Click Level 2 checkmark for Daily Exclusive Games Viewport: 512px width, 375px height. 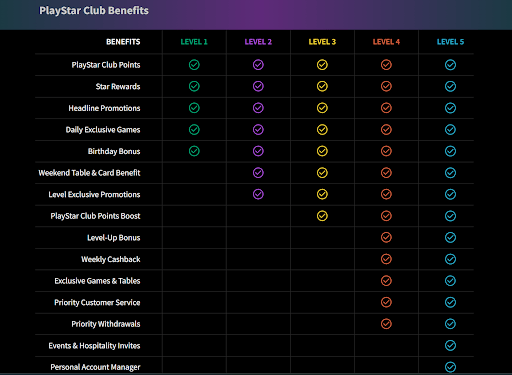(x=258, y=129)
